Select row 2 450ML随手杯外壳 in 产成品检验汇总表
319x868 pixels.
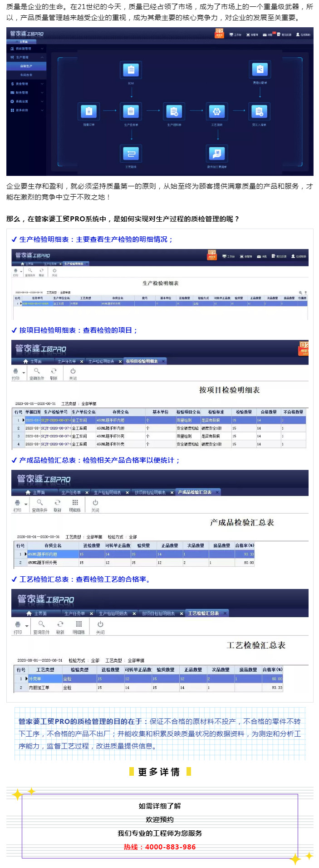(x=135, y=563)
